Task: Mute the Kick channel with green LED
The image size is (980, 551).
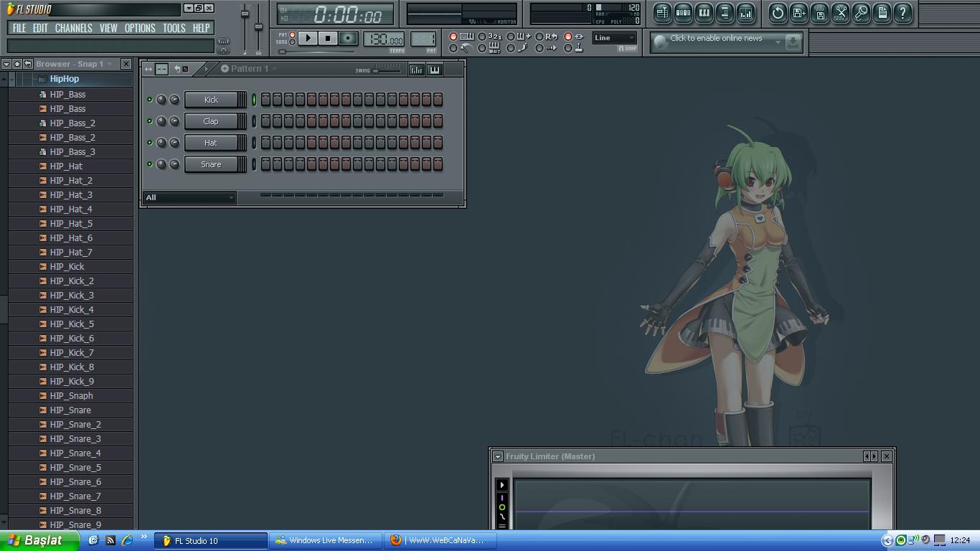Action: tap(149, 100)
